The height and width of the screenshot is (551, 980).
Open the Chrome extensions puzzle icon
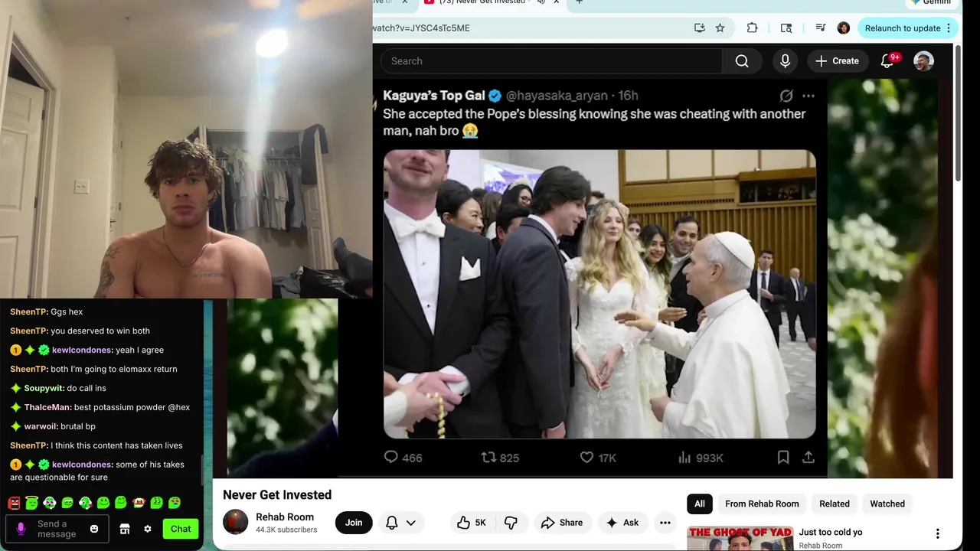(752, 28)
